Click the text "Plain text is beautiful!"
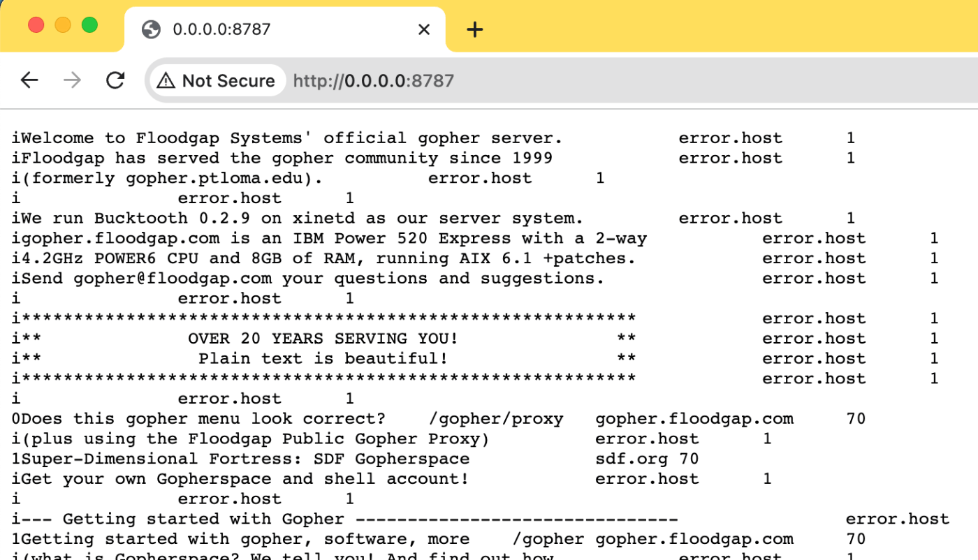This screenshot has height=560, width=978. [x=323, y=360]
